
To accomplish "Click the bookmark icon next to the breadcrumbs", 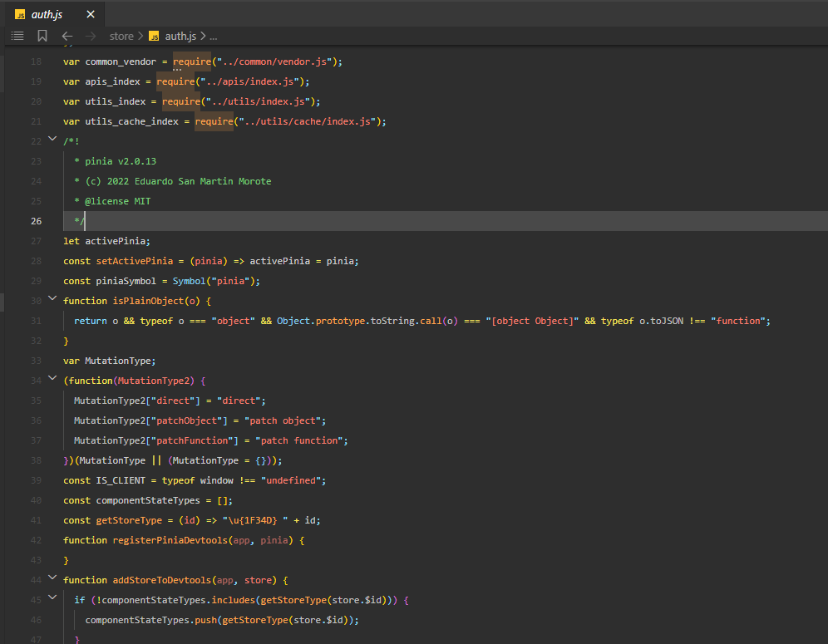I will [42, 36].
